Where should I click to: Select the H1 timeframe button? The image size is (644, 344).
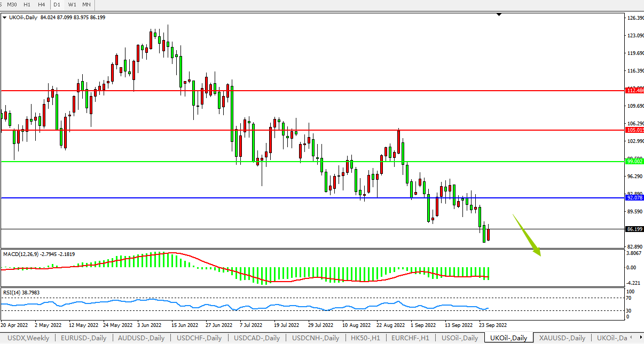pyautogui.click(x=27, y=4)
